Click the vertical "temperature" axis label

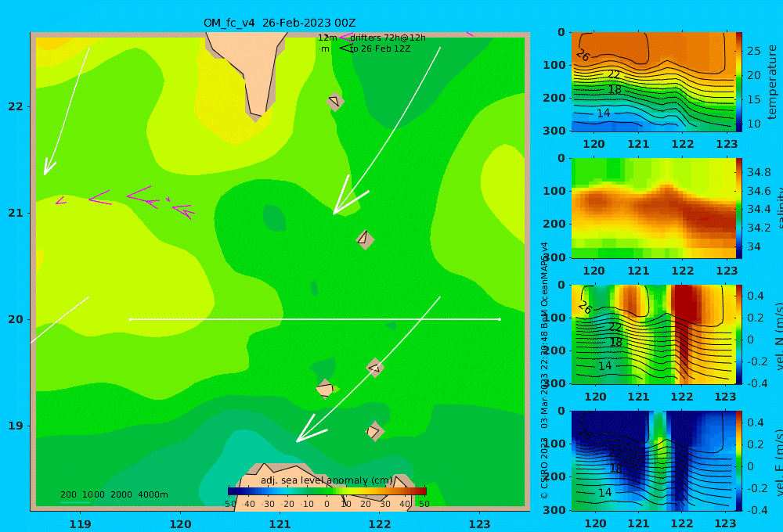(773, 82)
